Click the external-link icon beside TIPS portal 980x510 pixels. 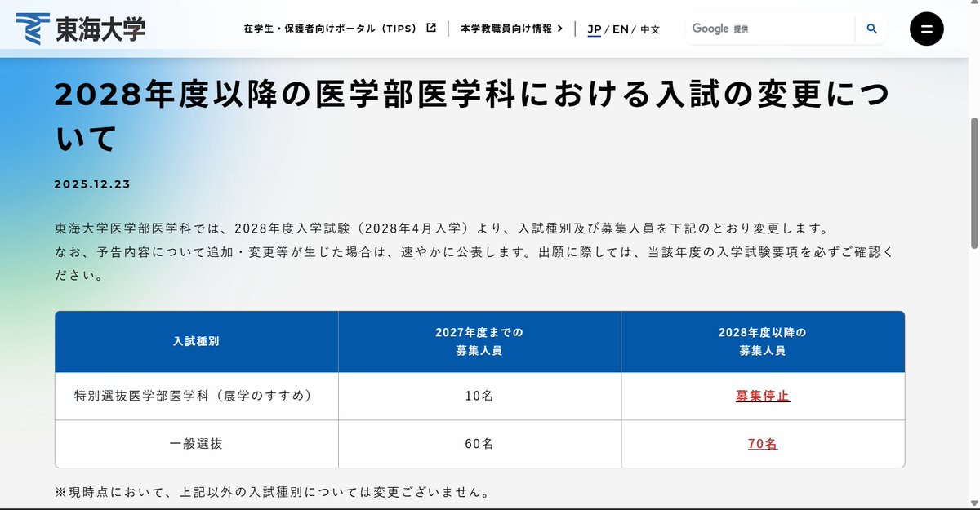tap(430, 26)
